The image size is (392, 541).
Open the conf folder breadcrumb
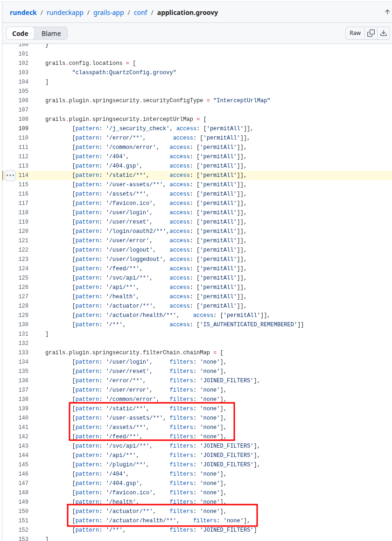point(140,13)
